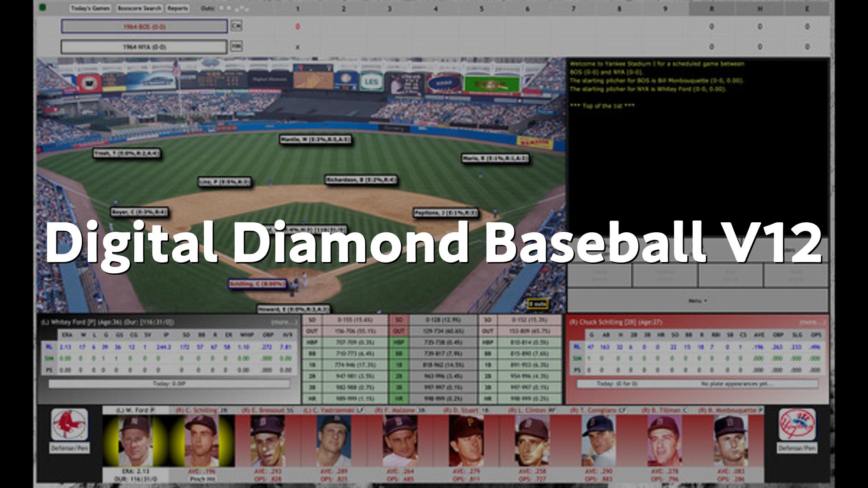
Task: Click the OPS column header in Schilling's stats
Action: [x=816, y=335]
